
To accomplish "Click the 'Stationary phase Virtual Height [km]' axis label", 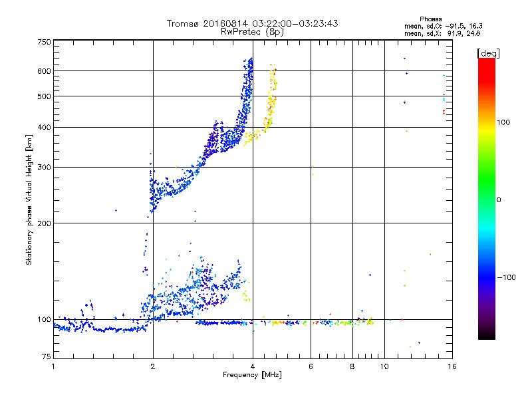I will (29, 200).
